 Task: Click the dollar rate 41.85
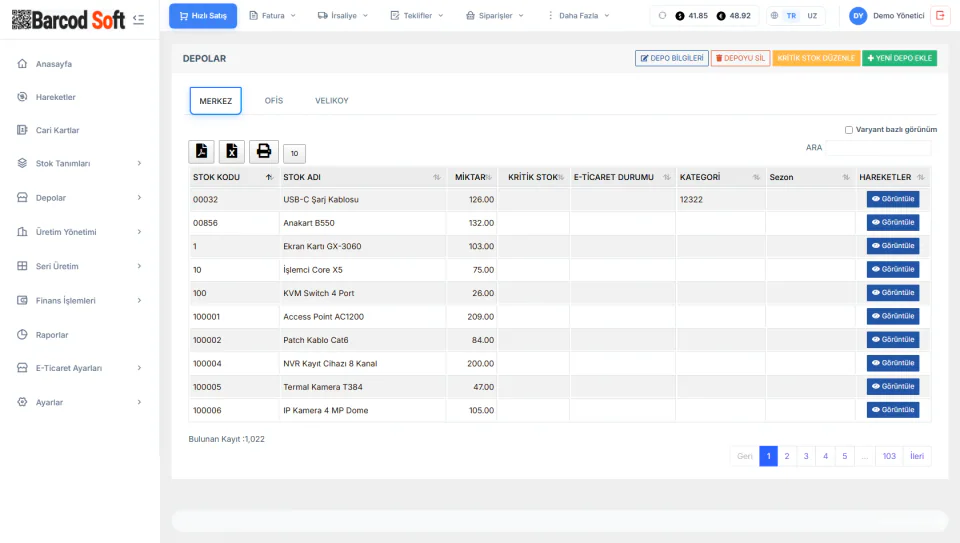pos(691,15)
